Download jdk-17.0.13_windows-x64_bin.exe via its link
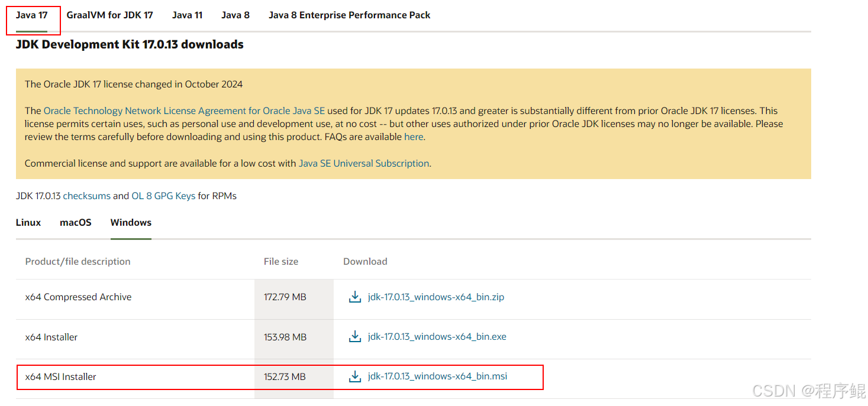The image size is (868, 406). point(437,336)
